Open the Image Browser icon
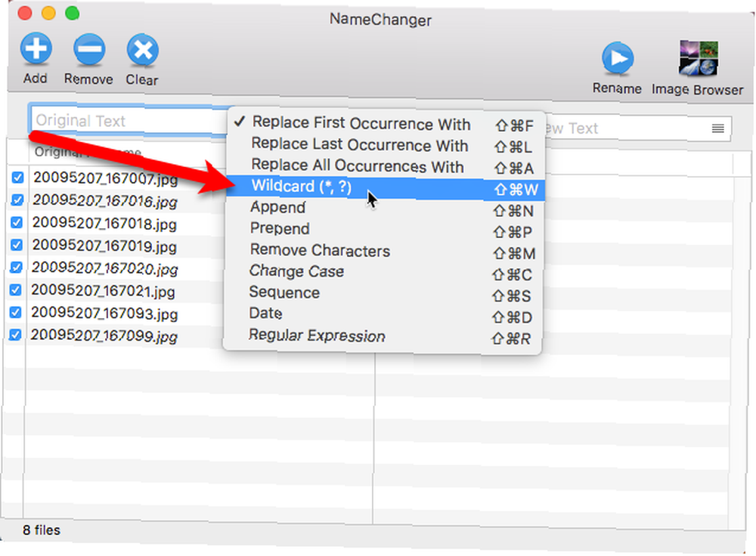 coord(698,58)
